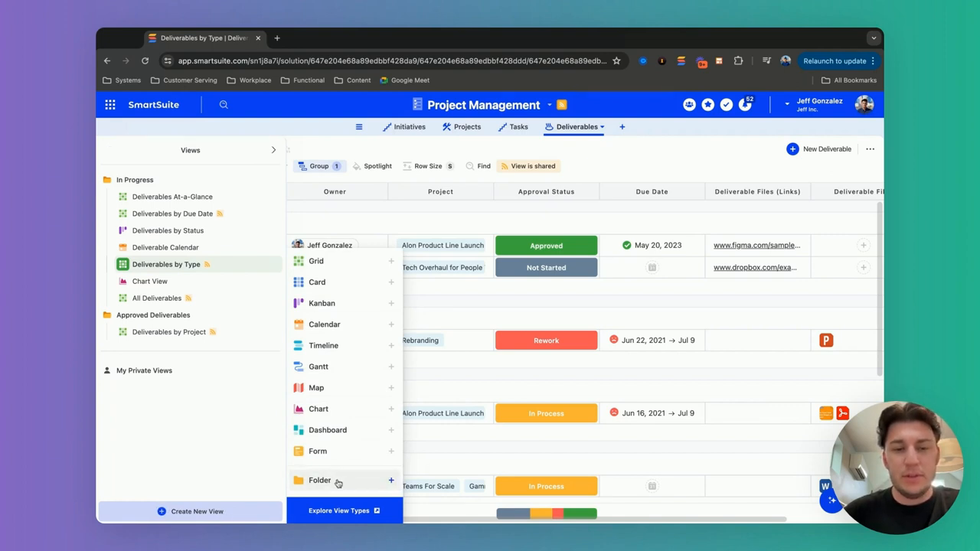Screen dimensions: 980x551
Task: Open Chrome tab search dropdown arrow
Action: click(874, 37)
